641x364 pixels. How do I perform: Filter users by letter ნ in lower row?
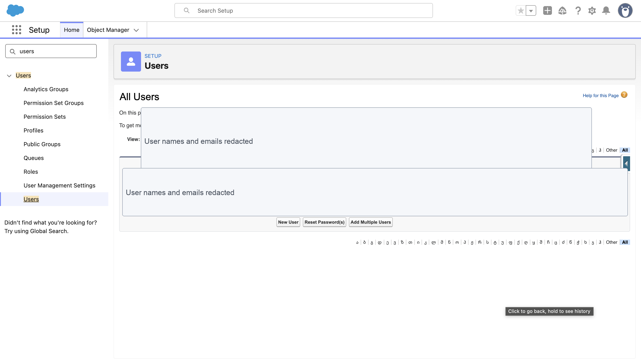450,242
